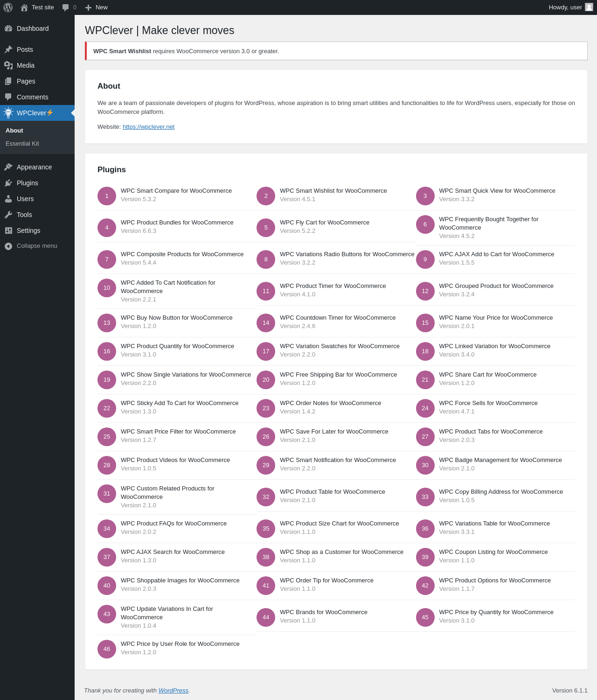Click the Pages sidebar icon
The image size is (597, 700).
8,81
